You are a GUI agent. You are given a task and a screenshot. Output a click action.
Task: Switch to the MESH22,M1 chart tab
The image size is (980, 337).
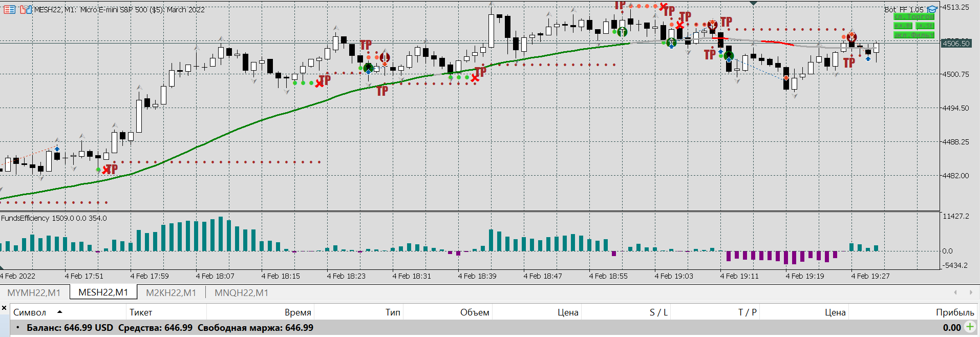click(103, 292)
